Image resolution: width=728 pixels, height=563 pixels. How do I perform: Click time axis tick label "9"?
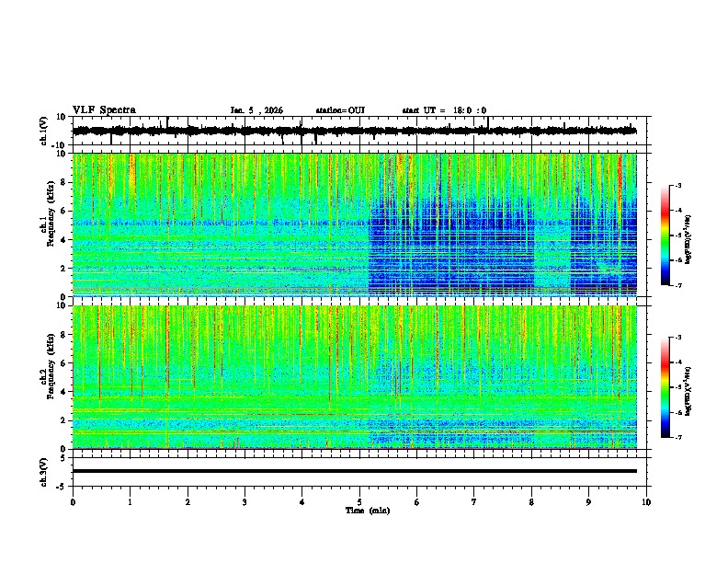coord(588,502)
